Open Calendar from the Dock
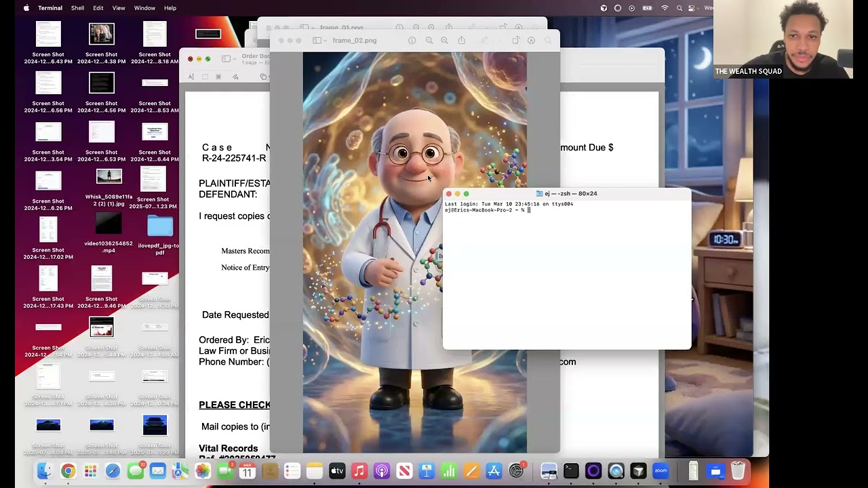The image size is (868, 488). coord(248,471)
